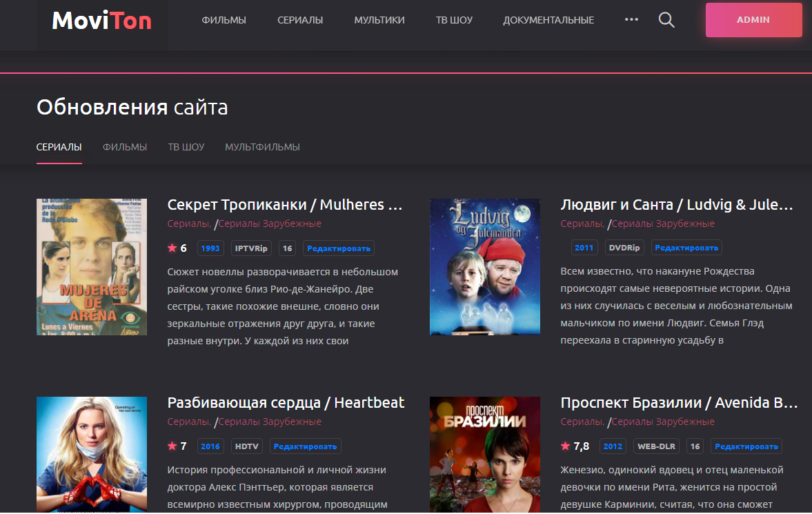Viewport: 812px width, 514px height.
Task: Select the DVDRip quality tag
Action: pyautogui.click(x=624, y=248)
